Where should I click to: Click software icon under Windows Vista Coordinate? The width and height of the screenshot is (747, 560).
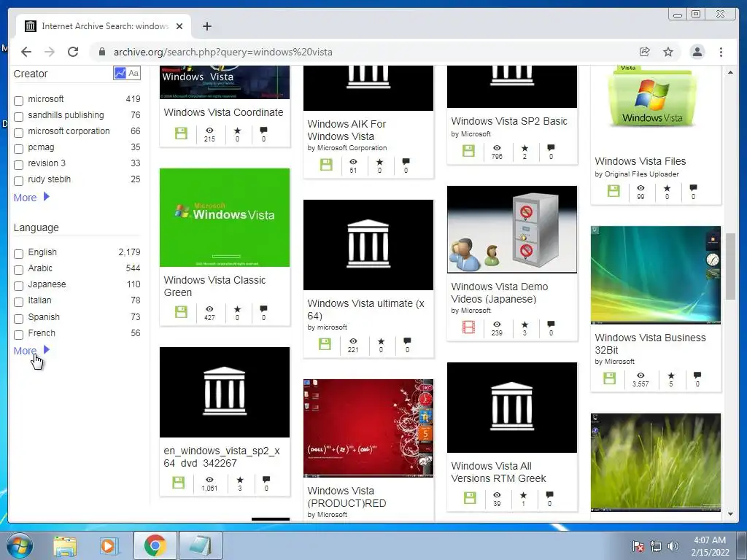click(x=181, y=133)
